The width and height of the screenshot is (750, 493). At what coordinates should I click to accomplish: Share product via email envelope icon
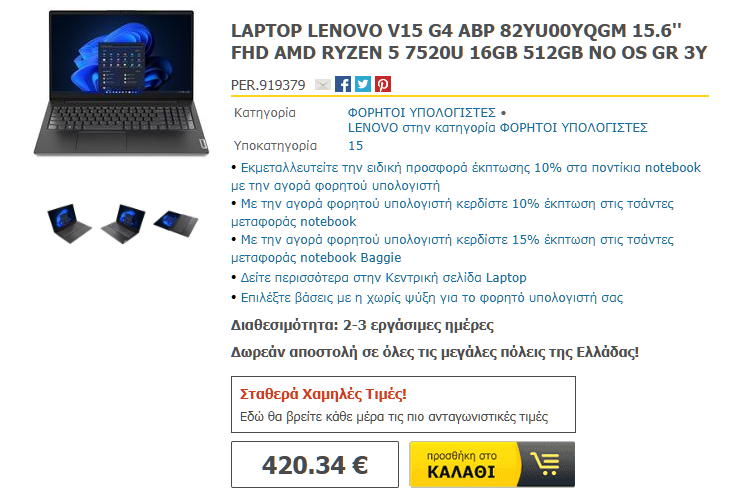[323, 85]
